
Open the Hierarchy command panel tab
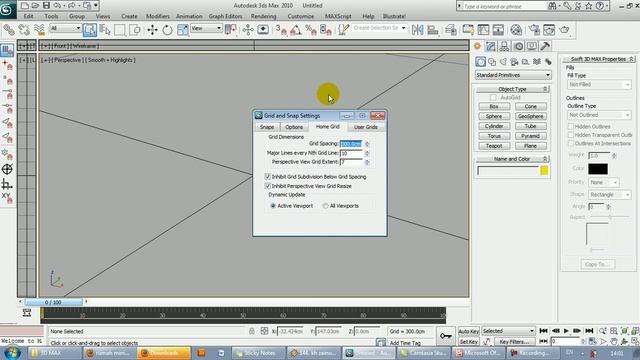pyautogui.click(x=504, y=46)
